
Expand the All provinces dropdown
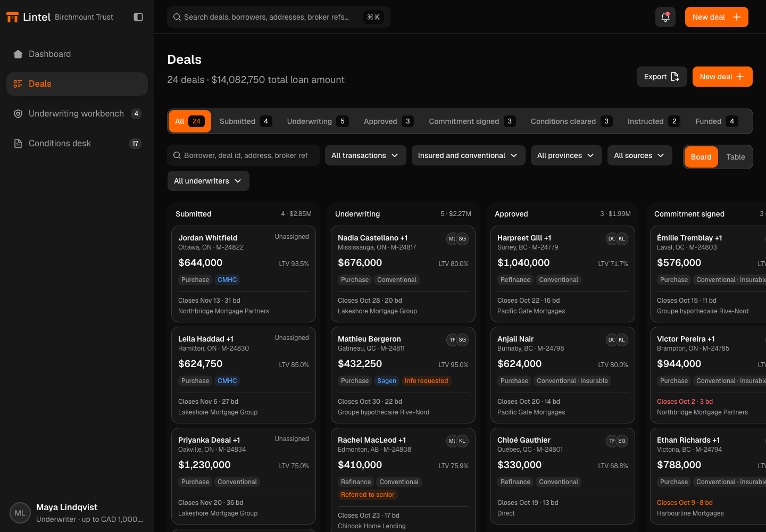[566, 155]
